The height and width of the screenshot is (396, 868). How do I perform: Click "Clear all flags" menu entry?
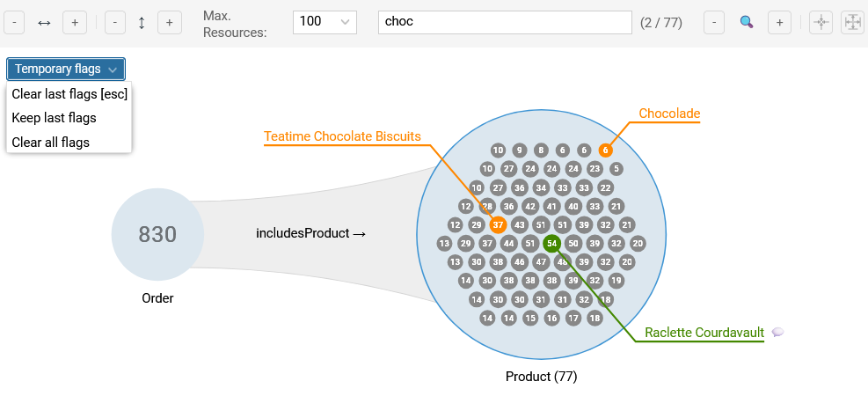pyautogui.click(x=51, y=142)
